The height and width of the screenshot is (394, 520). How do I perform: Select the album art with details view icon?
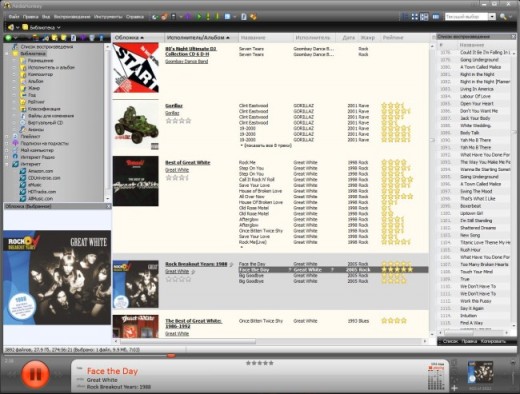tap(424, 17)
